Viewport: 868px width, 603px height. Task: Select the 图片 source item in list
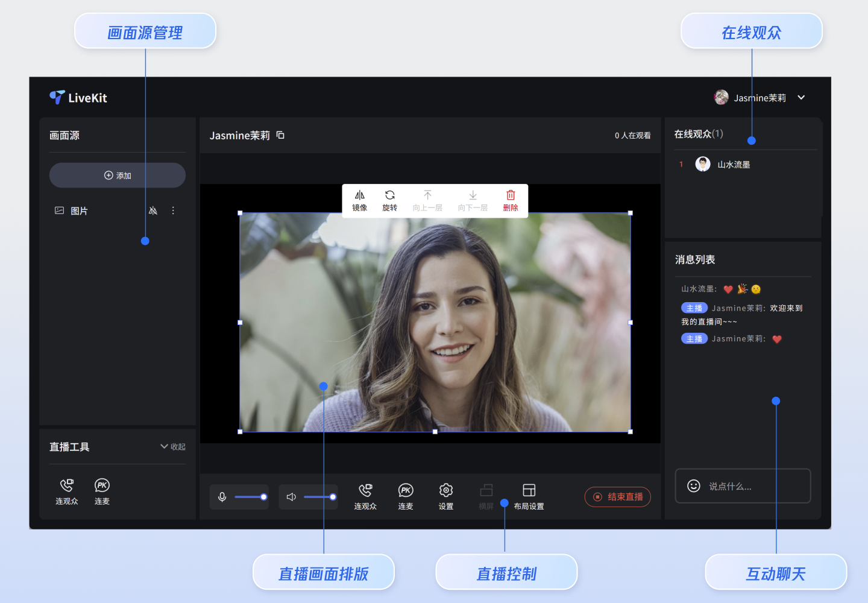[x=79, y=211]
